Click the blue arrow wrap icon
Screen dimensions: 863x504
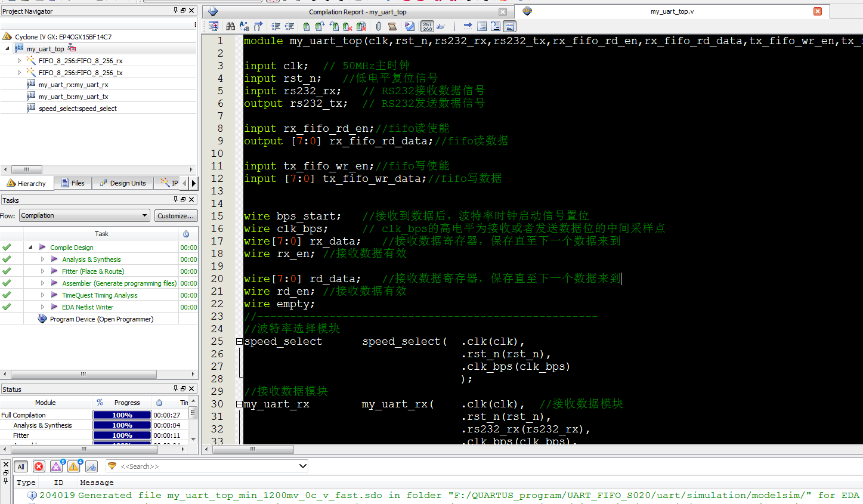pos(468,26)
